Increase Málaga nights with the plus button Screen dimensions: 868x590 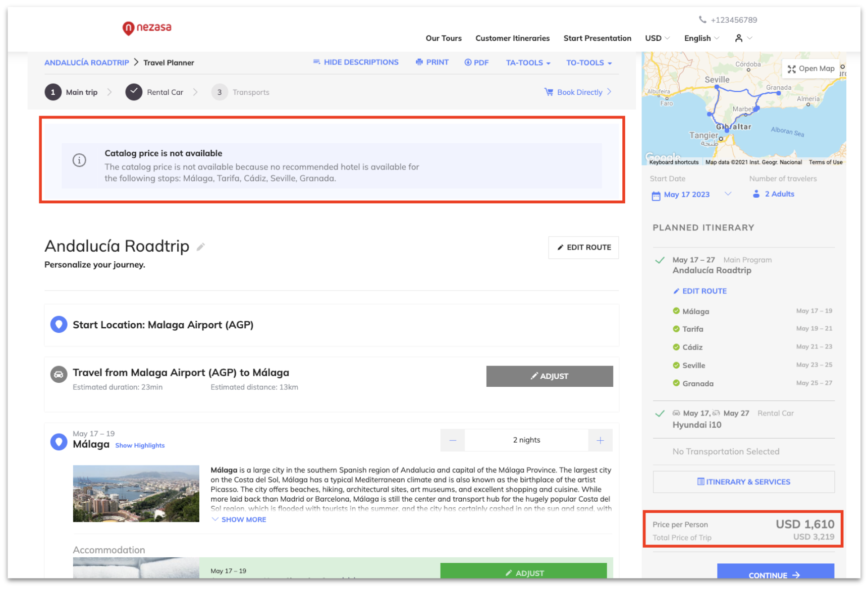pyautogui.click(x=601, y=440)
